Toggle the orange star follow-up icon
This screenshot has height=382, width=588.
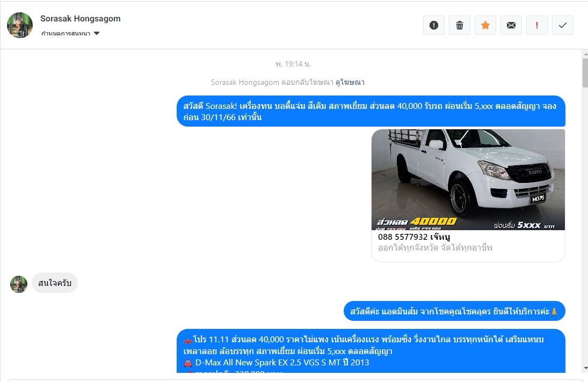point(485,25)
